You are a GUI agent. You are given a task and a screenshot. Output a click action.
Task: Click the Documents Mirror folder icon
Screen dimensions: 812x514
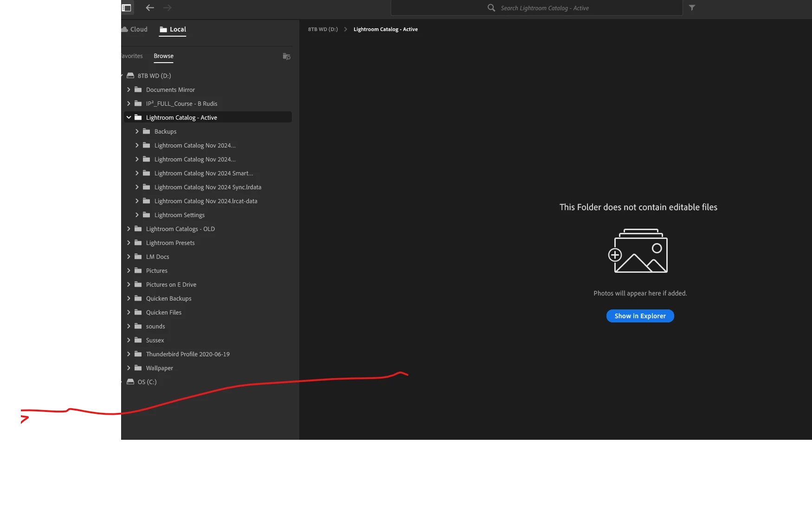click(138, 90)
